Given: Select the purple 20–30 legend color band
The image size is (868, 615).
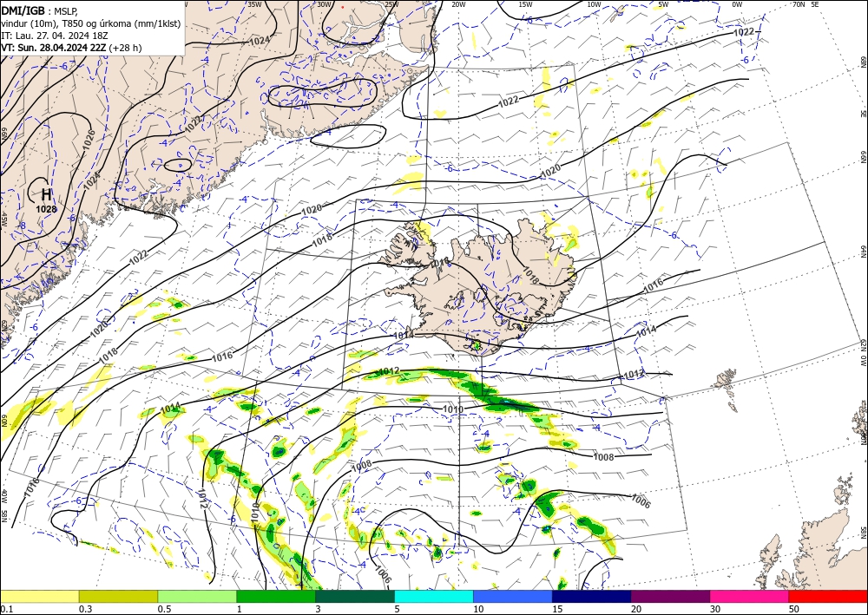Looking at the screenshot, I should (x=670, y=596).
